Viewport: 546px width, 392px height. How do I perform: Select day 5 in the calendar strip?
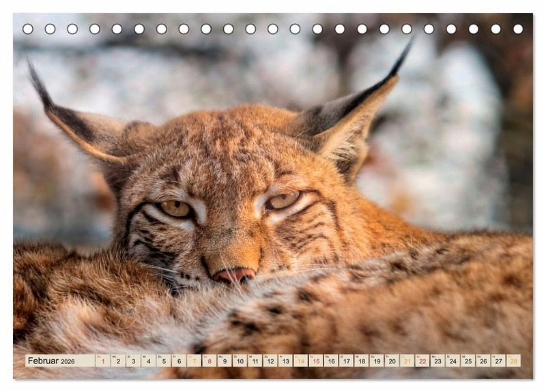(164, 361)
